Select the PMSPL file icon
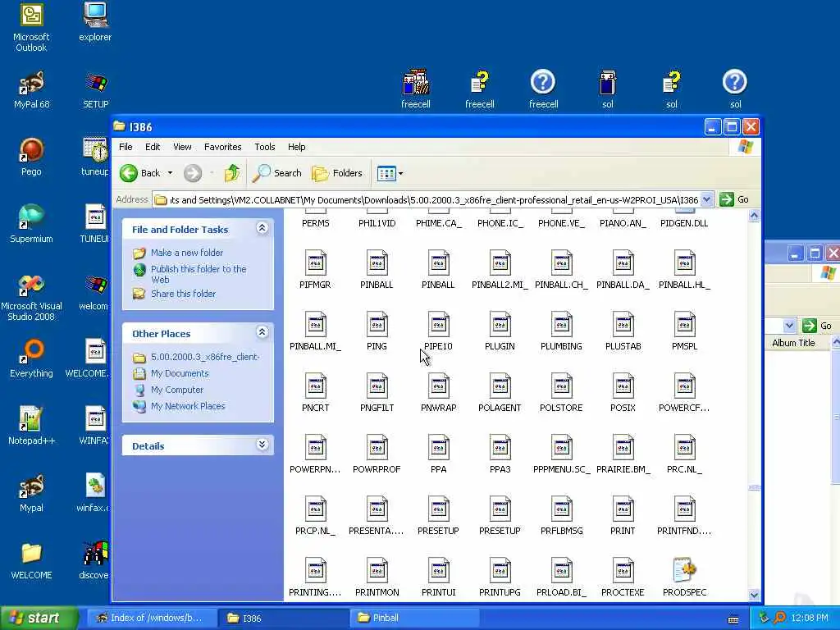The image size is (840, 630). [685, 325]
